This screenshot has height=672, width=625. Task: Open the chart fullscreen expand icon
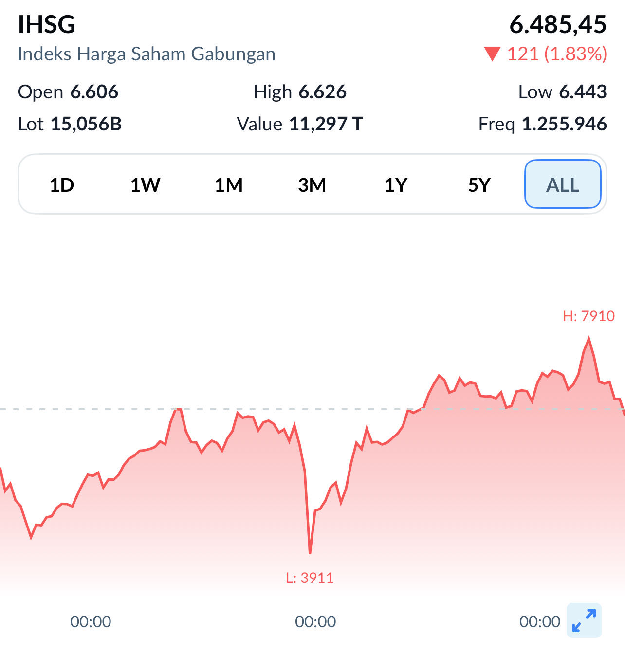[x=585, y=621]
